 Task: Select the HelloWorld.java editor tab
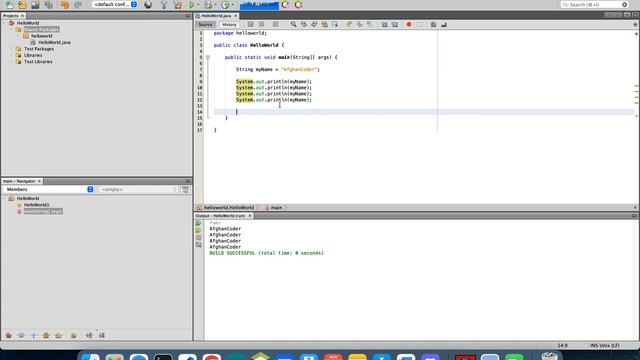click(216, 16)
